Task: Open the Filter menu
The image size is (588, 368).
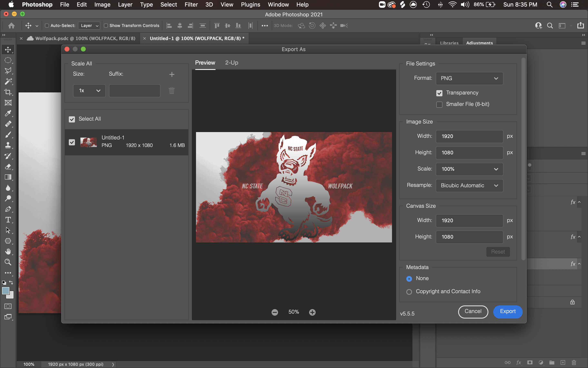Action: click(191, 4)
